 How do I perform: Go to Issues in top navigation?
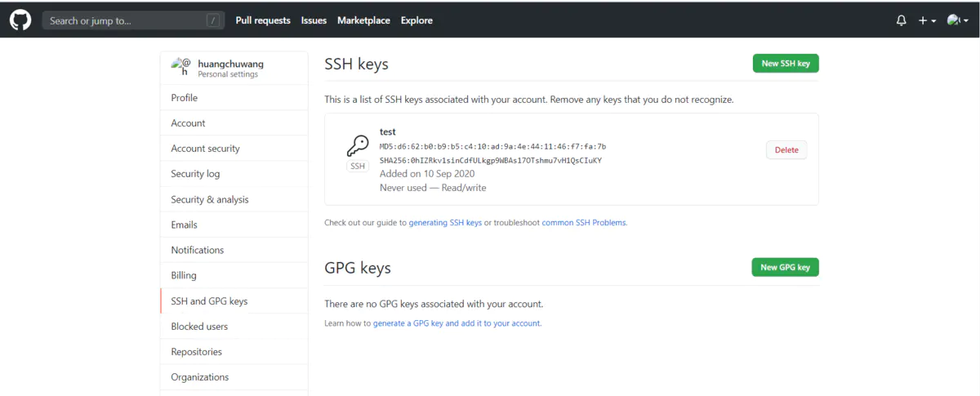314,20
